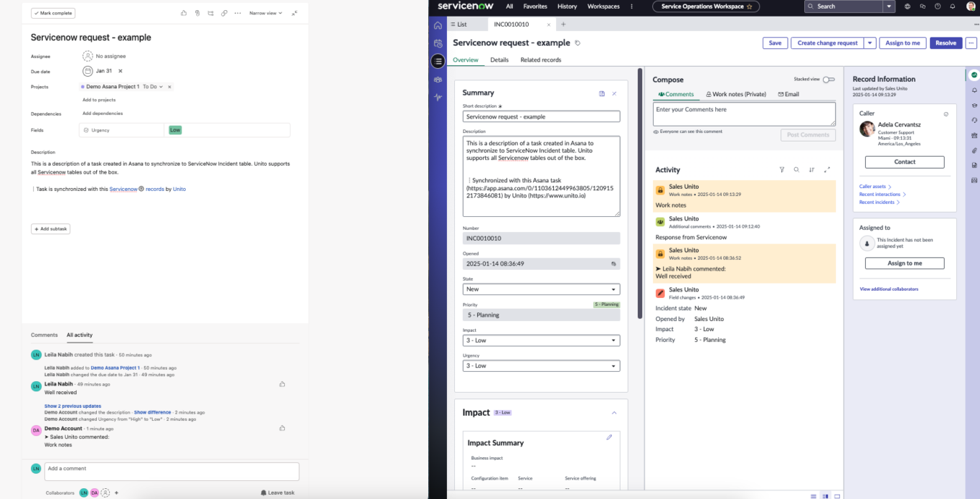Click the Save button for the incident
Image resolution: width=980 pixels, height=499 pixels.
pos(775,43)
